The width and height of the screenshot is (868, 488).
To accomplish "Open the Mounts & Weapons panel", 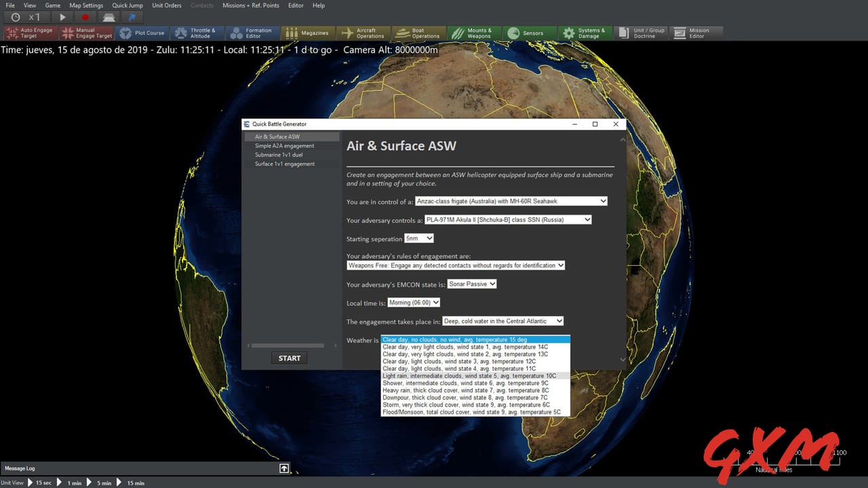I will (x=475, y=32).
